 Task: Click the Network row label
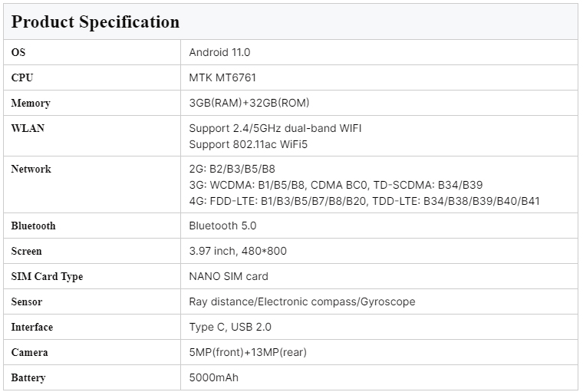click(31, 169)
